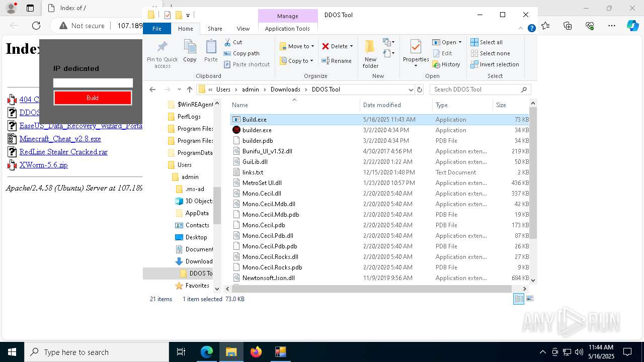
Task: Open file History
Action: 446,64
